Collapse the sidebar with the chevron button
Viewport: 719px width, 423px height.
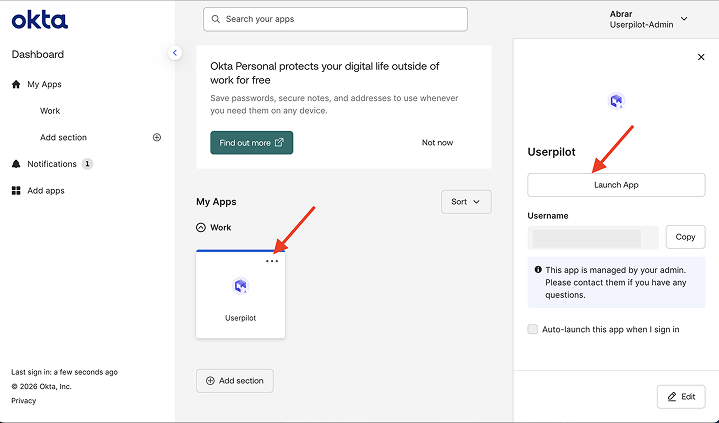click(x=175, y=53)
